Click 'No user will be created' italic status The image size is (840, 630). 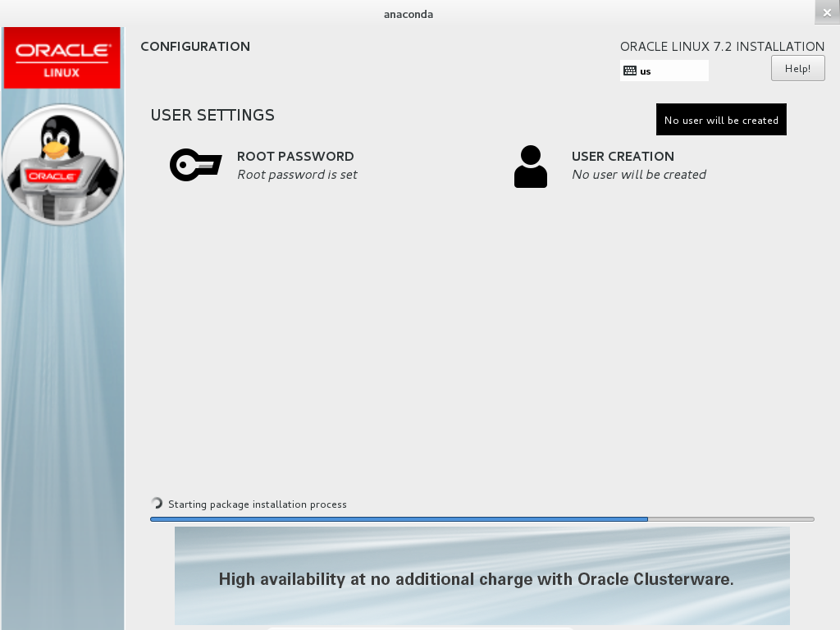pos(638,175)
